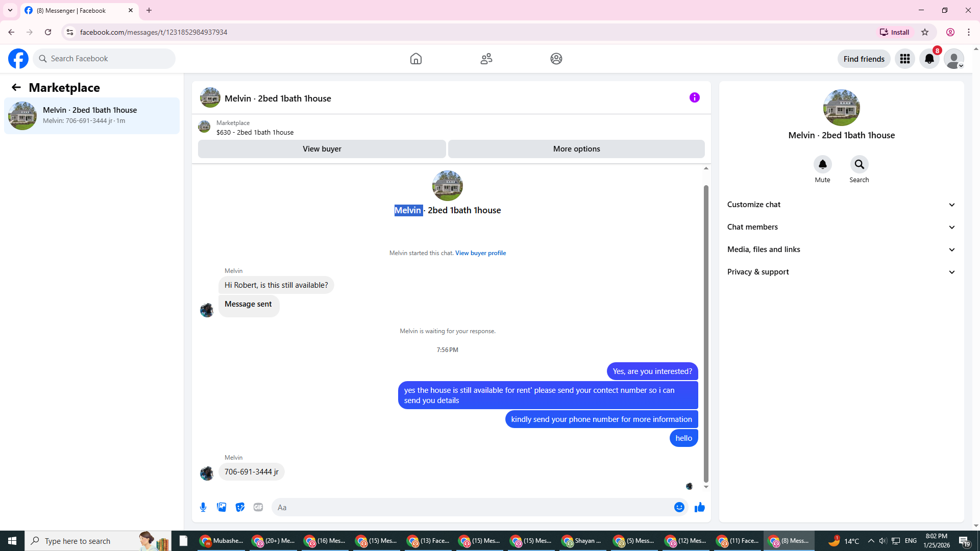
Task: Open the taskbar volume icon
Action: (x=883, y=541)
